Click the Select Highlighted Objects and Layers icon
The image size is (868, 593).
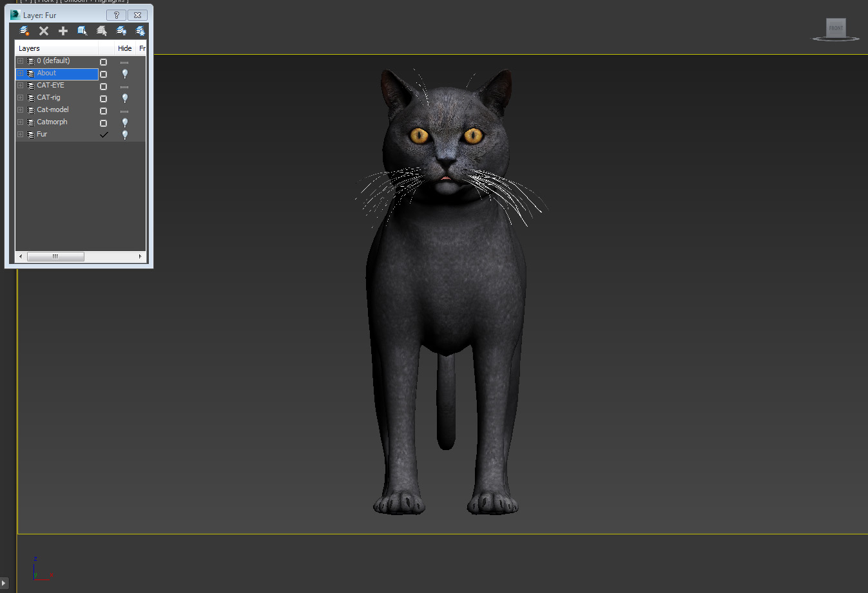[82, 30]
